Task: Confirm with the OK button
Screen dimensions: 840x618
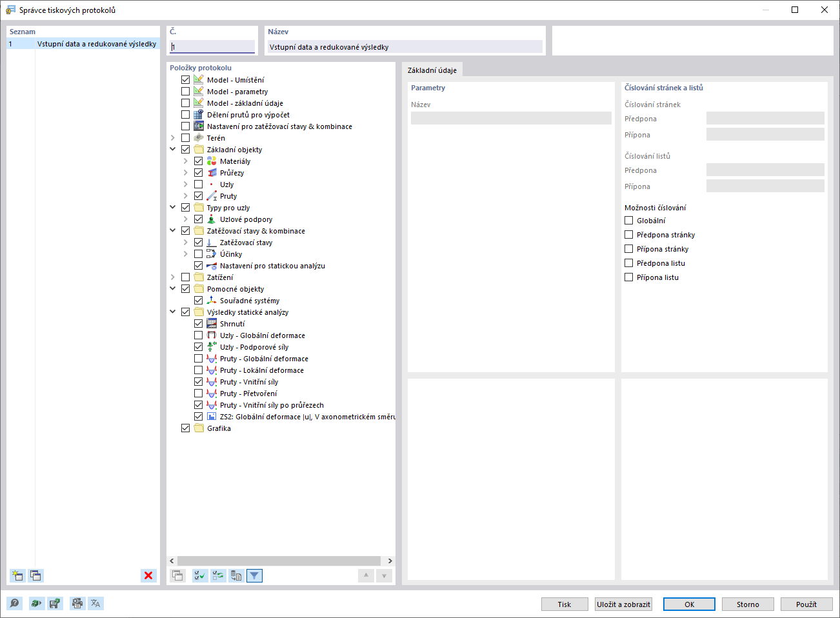Action: click(689, 604)
